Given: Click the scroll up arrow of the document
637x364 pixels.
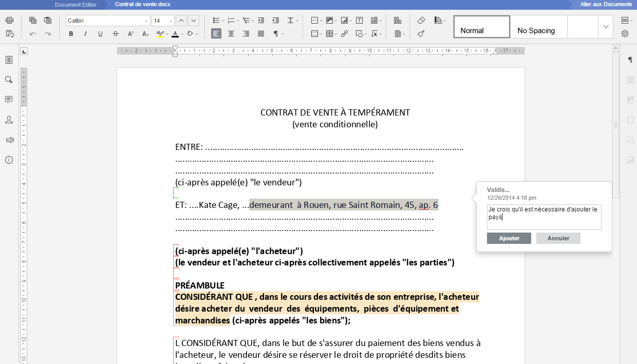Looking at the screenshot, I should tap(616, 48).
